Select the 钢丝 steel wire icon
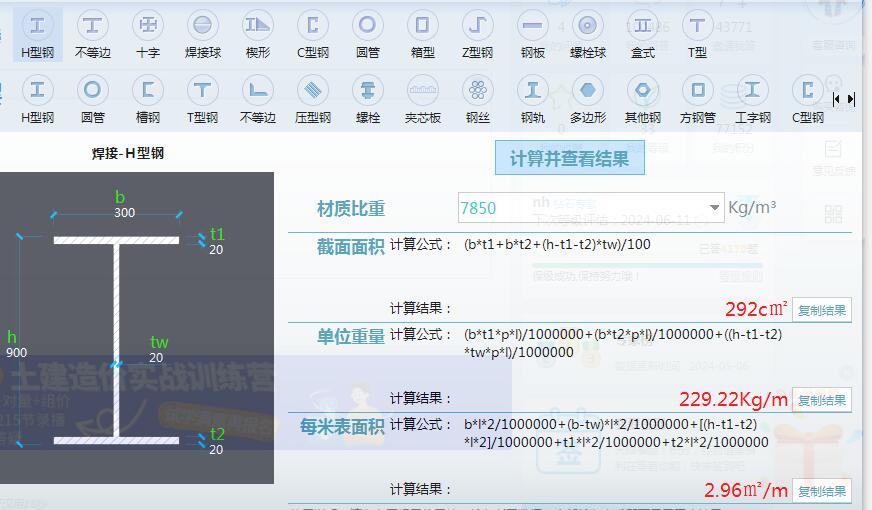 (478, 100)
